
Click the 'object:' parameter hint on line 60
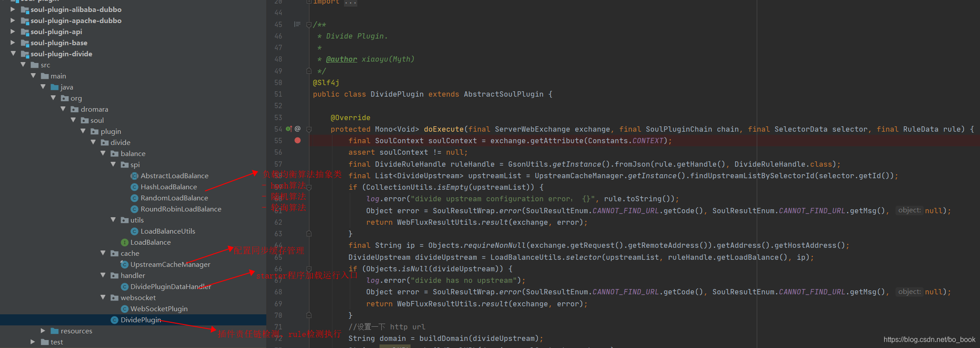(x=909, y=210)
